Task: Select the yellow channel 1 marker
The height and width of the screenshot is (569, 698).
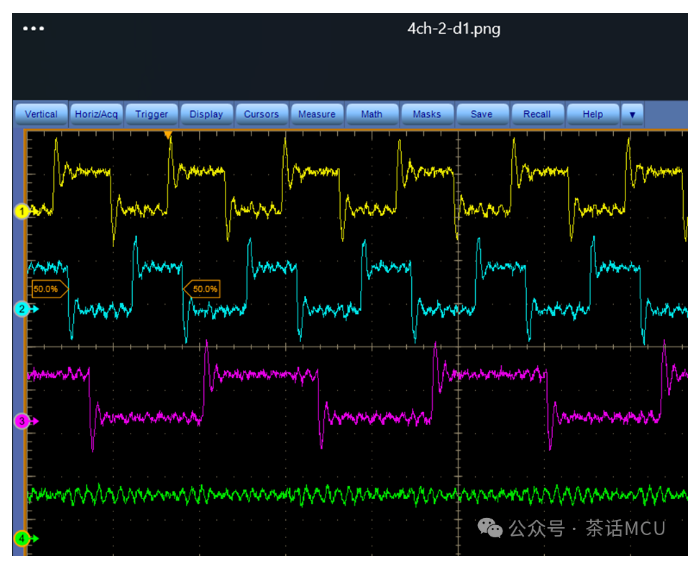Action: coord(21,211)
